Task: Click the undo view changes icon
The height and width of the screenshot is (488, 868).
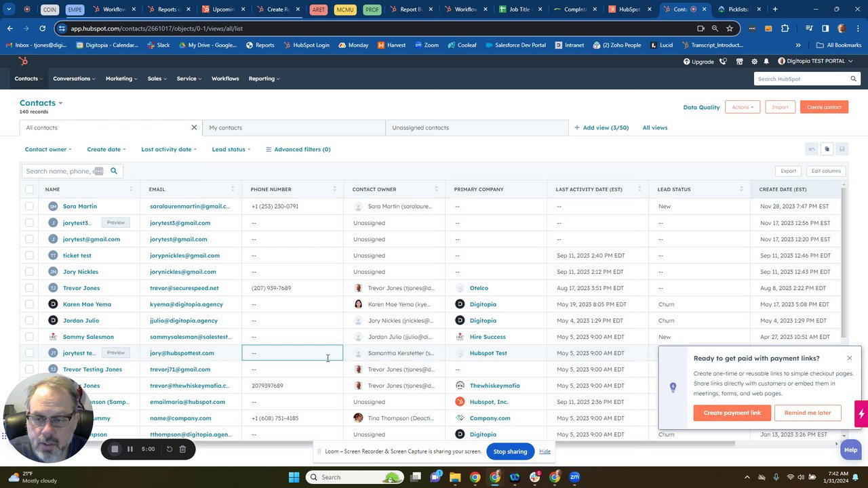Action: coord(812,149)
